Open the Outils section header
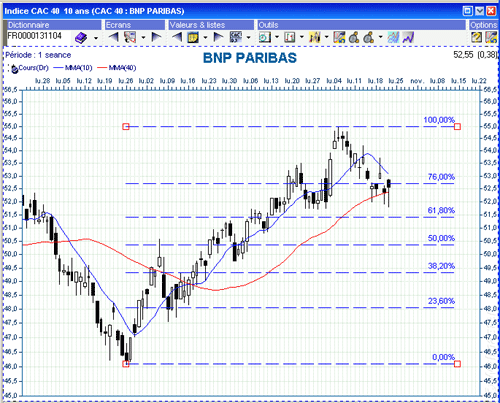Screen dimensions: 500x403 point(361,25)
